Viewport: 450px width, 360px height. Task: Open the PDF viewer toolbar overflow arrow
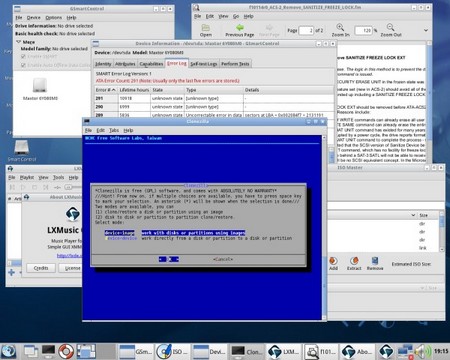426,30
